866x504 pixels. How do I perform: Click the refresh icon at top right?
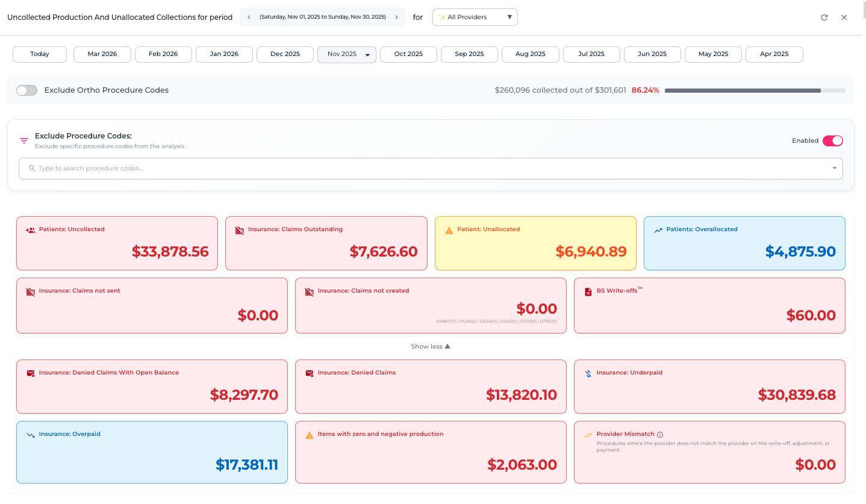(824, 17)
